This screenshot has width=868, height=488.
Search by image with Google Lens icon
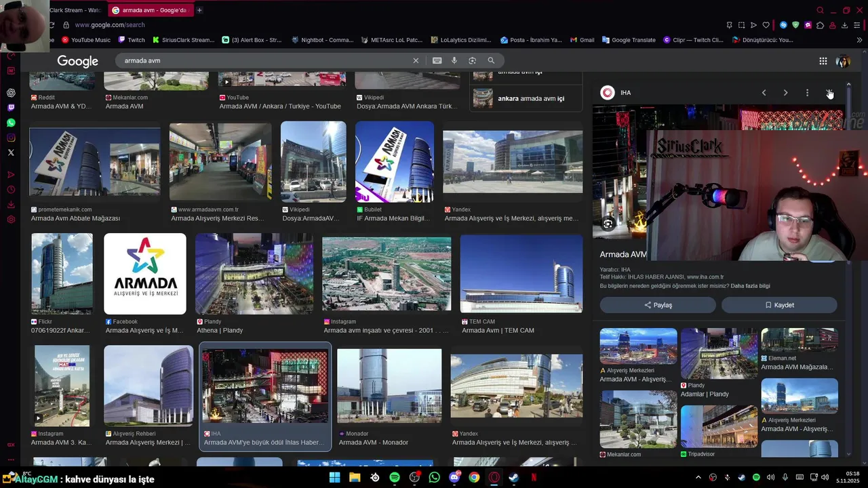(x=473, y=60)
